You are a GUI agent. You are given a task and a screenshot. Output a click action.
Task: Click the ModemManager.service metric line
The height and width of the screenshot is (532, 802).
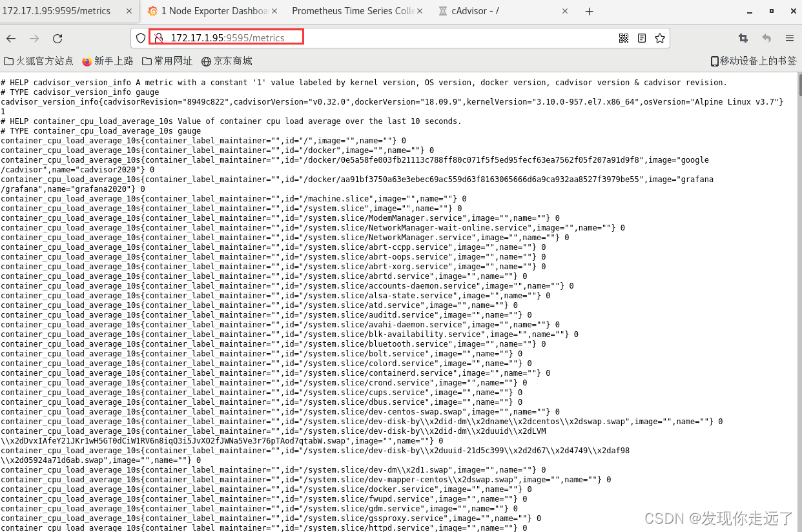click(x=280, y=218)
